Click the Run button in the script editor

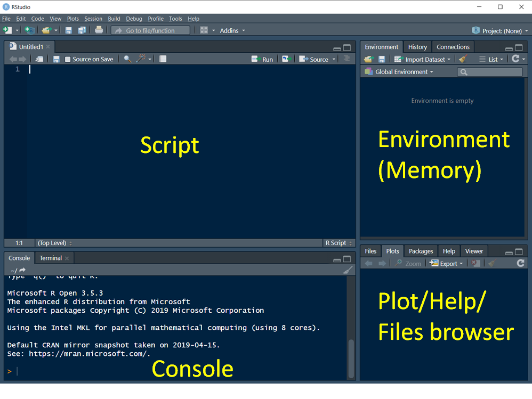click(262, 59)
